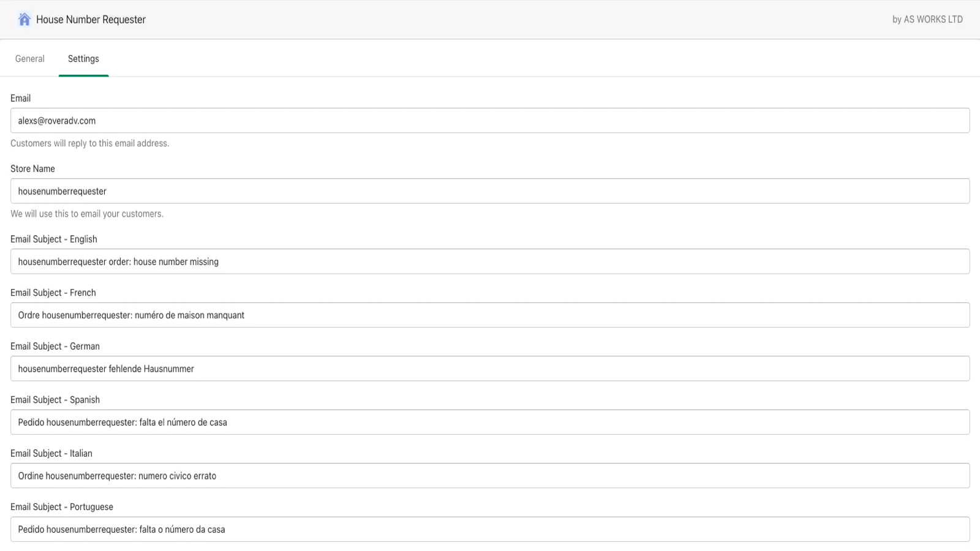
Task: Focus the Store Name text field
Action: click(490, 191)
